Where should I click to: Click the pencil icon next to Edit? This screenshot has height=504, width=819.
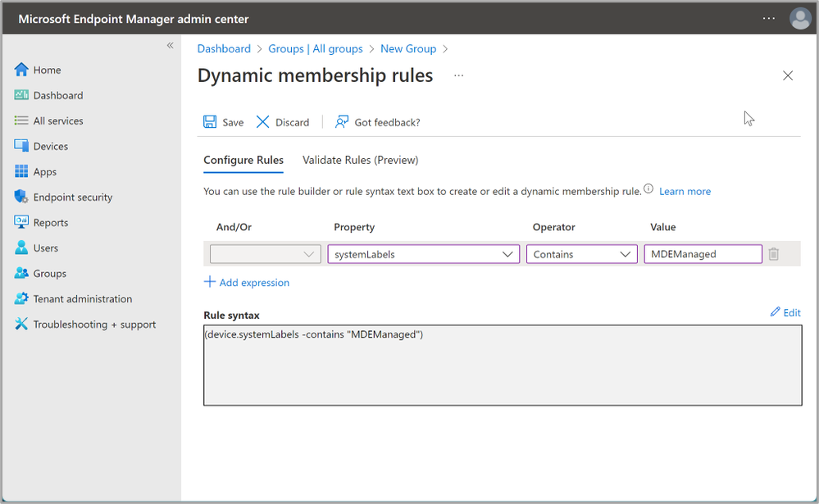775,311
